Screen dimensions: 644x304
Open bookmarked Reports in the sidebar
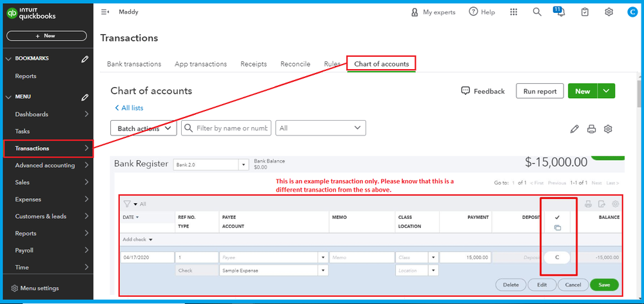[x=26, y=76]
